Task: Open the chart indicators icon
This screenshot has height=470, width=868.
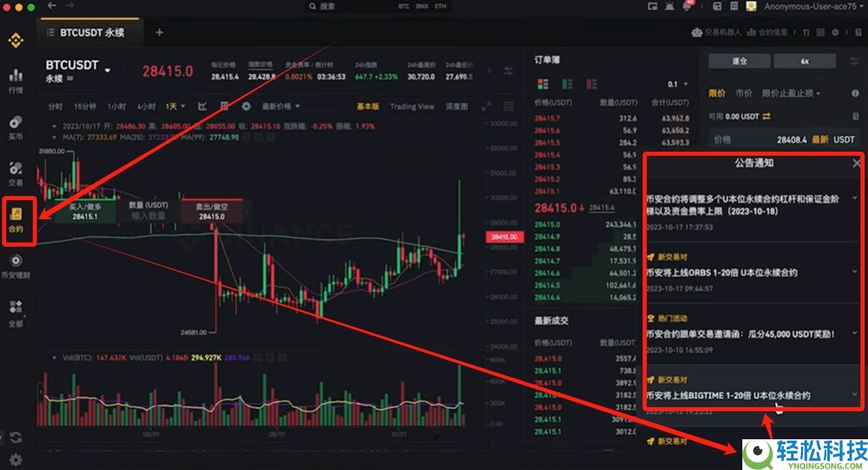Action: pos(203,107)
